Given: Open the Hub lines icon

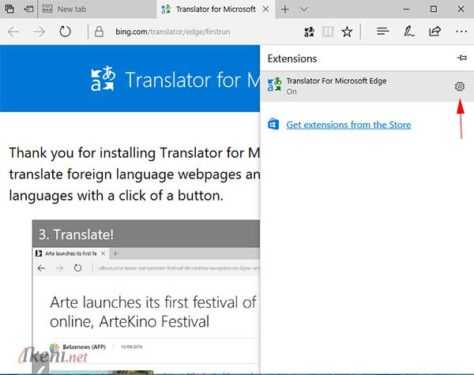Looking at the screenshot, I should 383,32.
